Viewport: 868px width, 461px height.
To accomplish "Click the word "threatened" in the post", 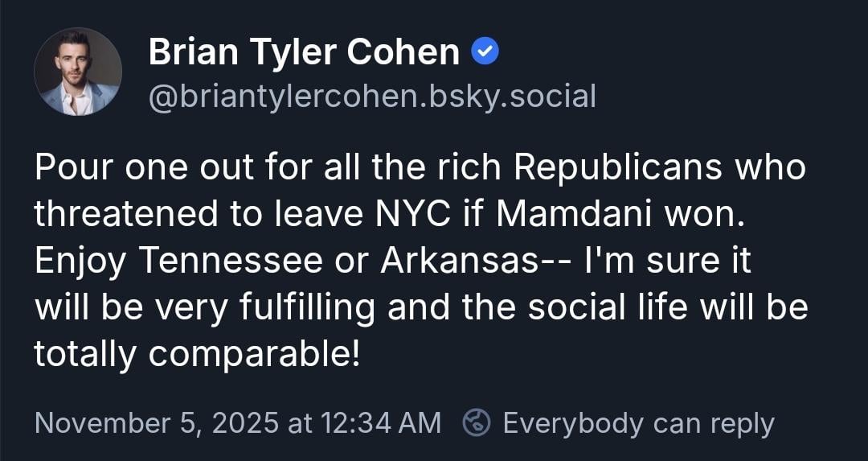I will pos(115,215).
